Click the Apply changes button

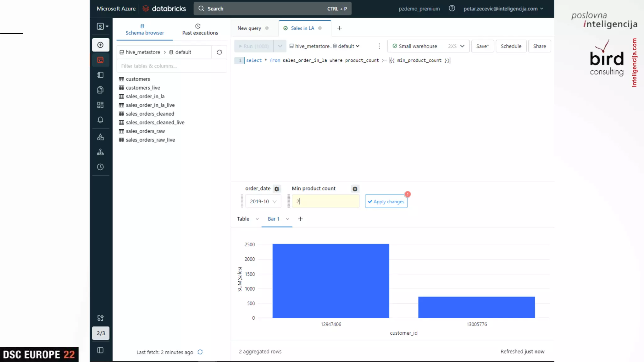(x=386, y=202)
